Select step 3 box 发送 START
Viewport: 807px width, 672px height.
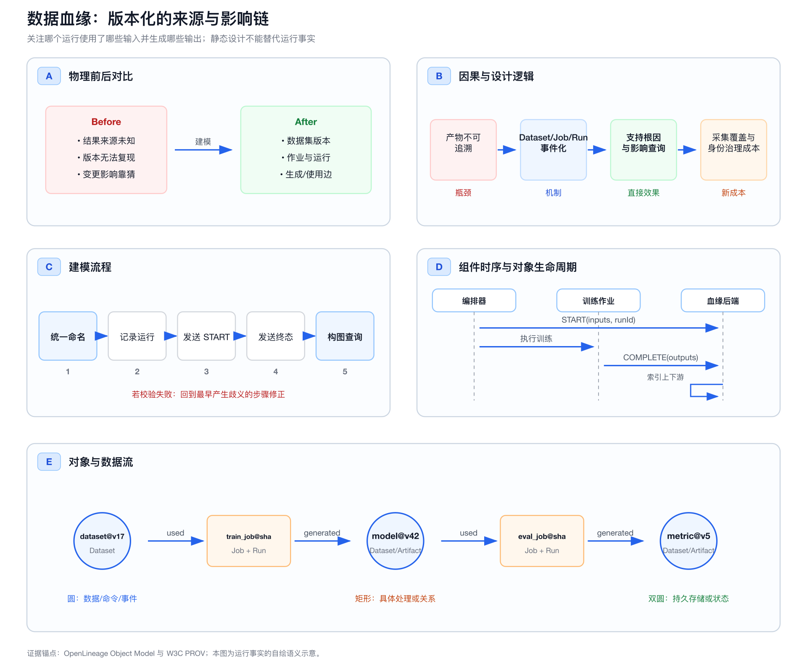[206, 336]
